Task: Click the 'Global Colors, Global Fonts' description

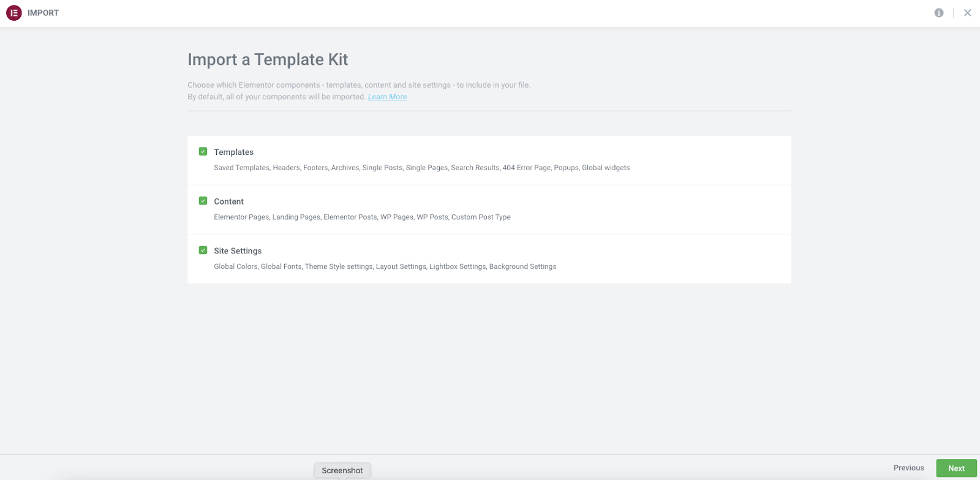Action: point(385,267)
